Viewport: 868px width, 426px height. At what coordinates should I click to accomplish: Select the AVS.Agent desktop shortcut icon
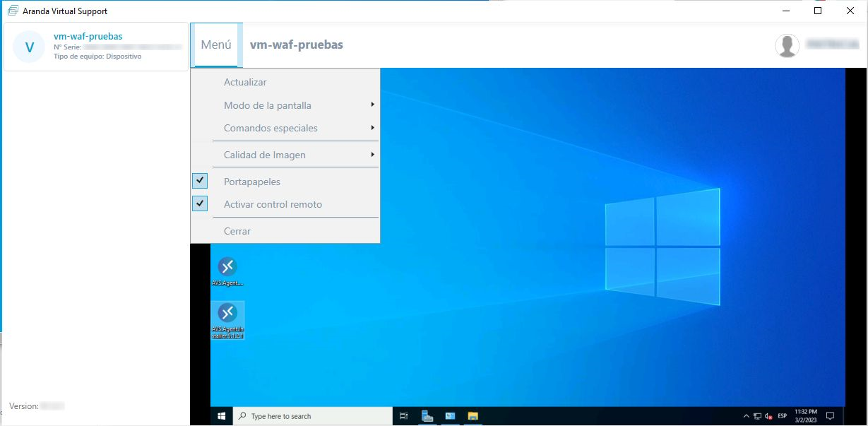(x=227, y=271)
